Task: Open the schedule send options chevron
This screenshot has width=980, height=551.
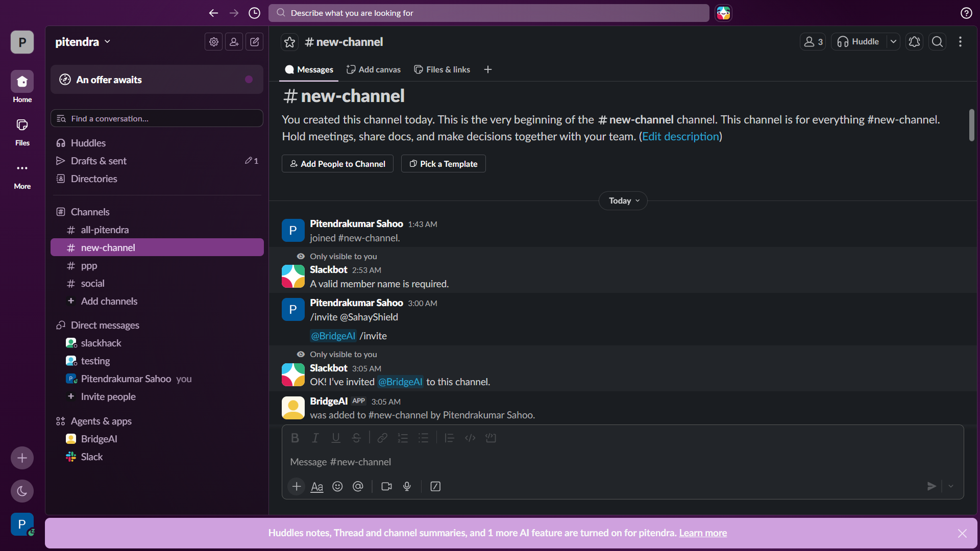Action: (x=951, y=487)
